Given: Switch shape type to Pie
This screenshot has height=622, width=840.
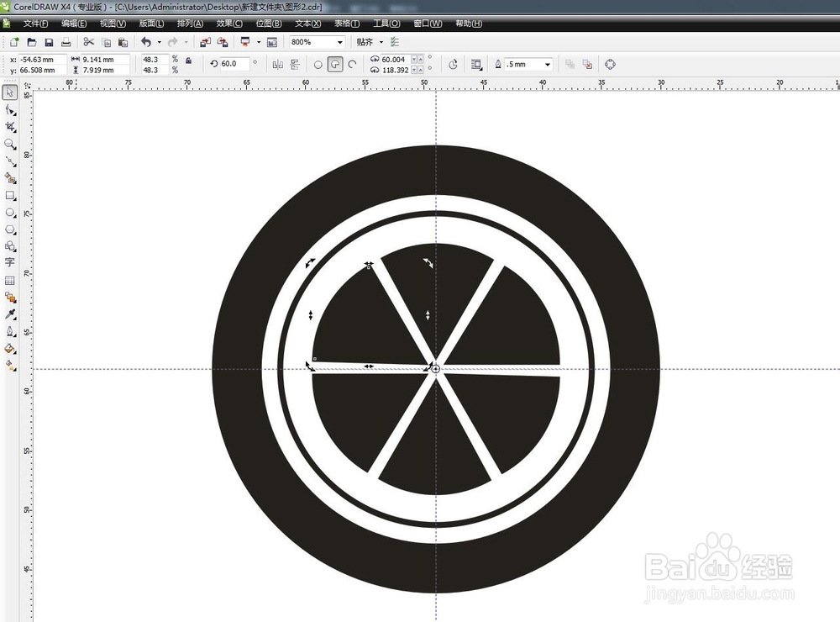Looking at the screenshot, I should point(335,65).
